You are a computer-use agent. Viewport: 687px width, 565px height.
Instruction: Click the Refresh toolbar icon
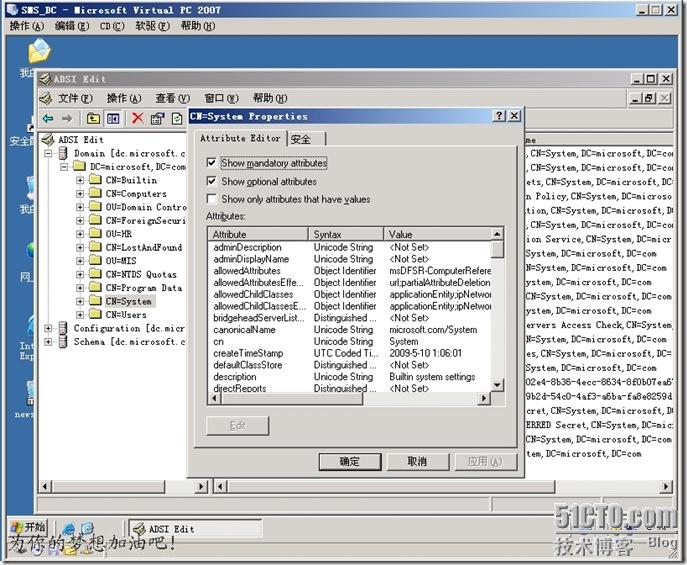[177, 118]
